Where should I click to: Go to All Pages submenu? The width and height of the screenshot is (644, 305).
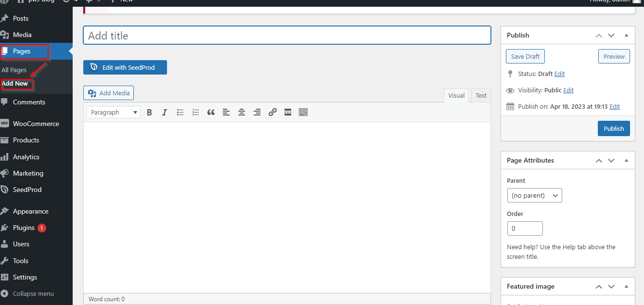click(14, 70)
